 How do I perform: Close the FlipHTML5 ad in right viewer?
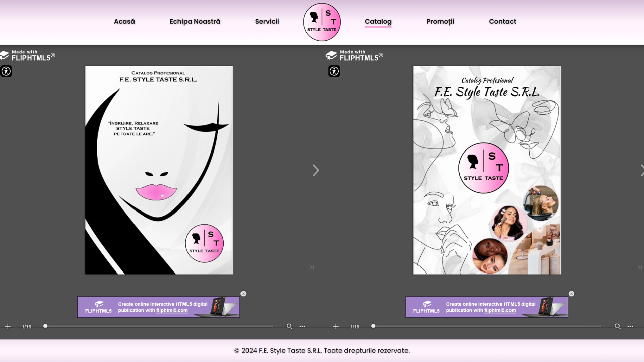click(x=572, y=294)
